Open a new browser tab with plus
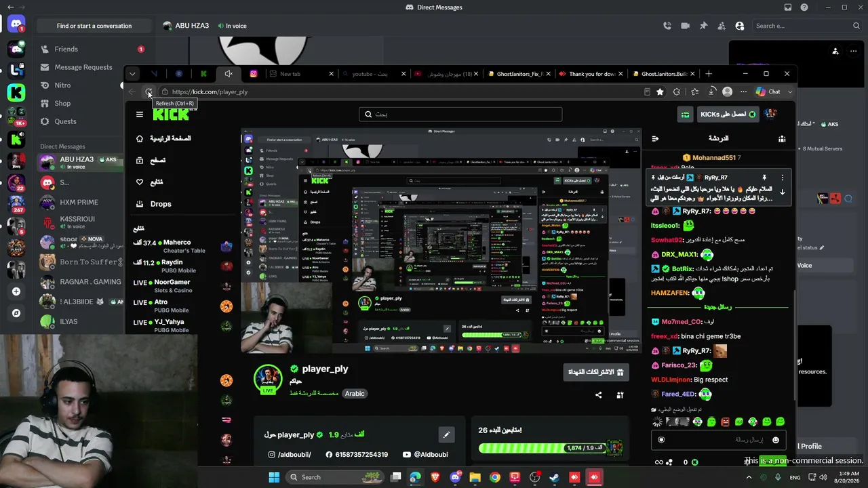The height and width of the screenshot is (488, 868). (709, 74)
